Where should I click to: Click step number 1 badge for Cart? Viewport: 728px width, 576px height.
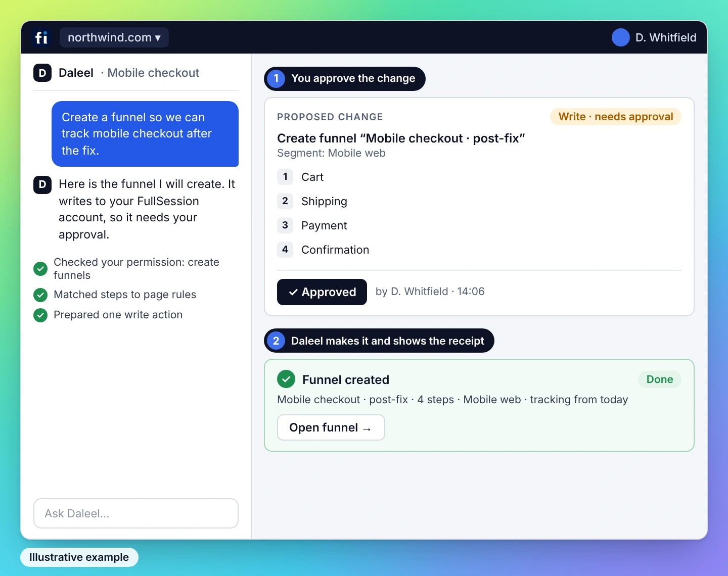pos(285,177)
